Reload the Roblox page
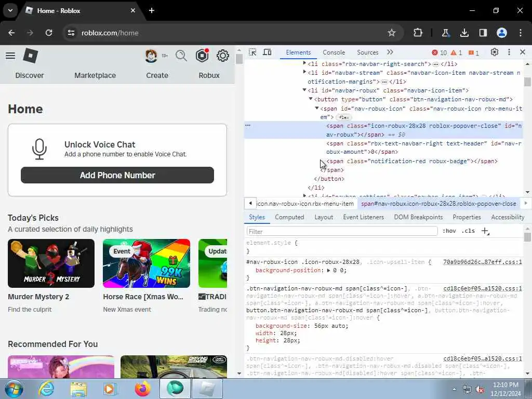The width and height of the screenshot is (532, 399). (49, 33)
